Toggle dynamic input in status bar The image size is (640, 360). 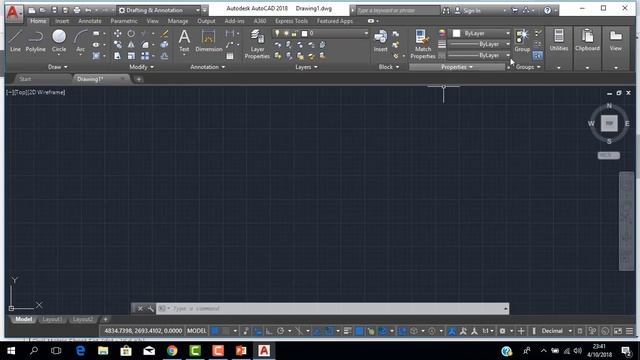(x=258, y=331)
